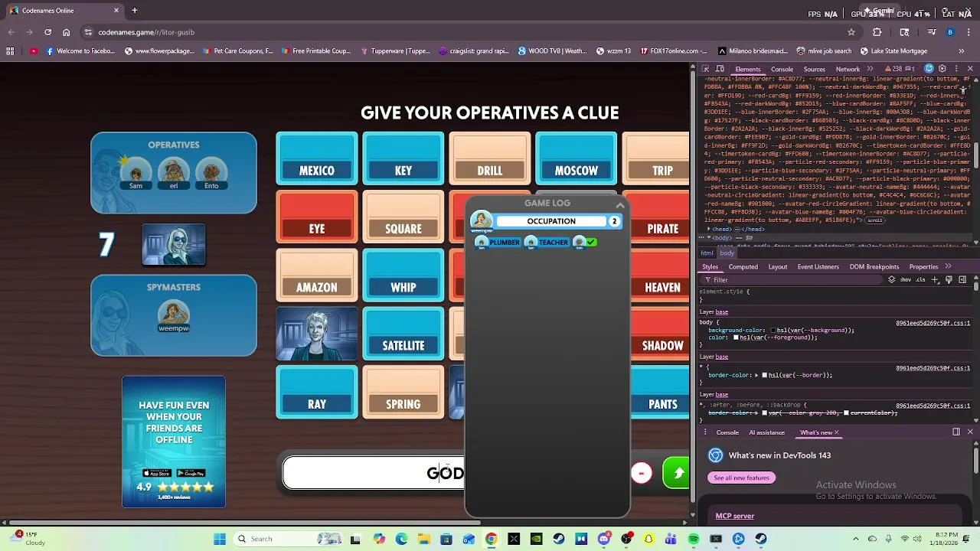Open the Chrome new tab plus button
The height and width of the screenshot is (551, 980).
(135, 11)
